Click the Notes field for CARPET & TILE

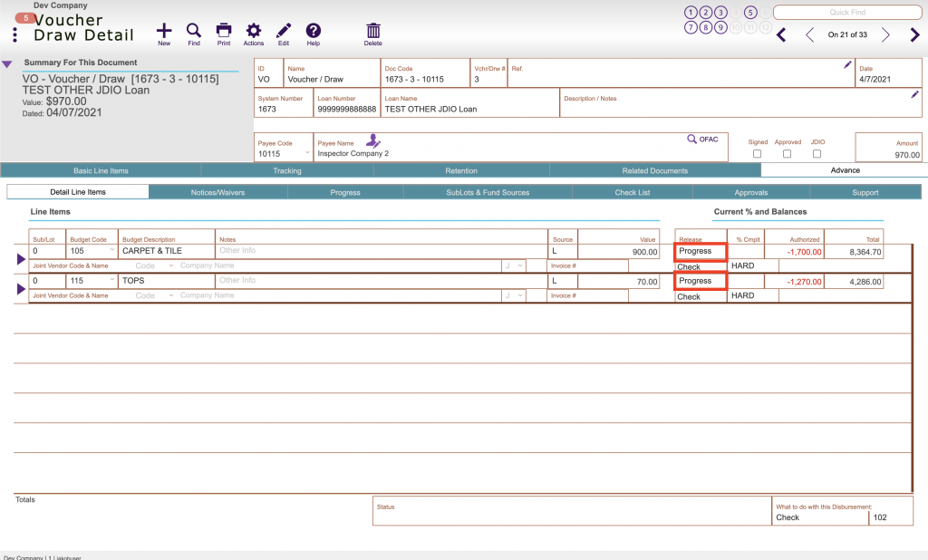382,250
